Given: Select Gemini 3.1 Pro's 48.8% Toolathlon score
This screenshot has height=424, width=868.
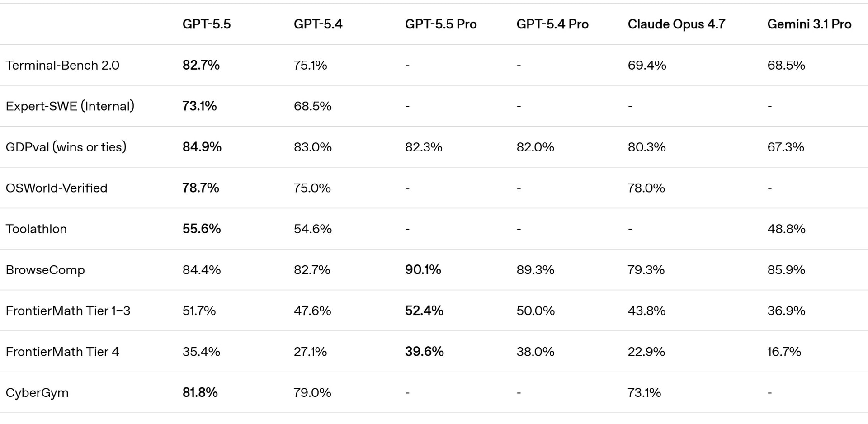Looking at the screenshot, I should (786, 229).
